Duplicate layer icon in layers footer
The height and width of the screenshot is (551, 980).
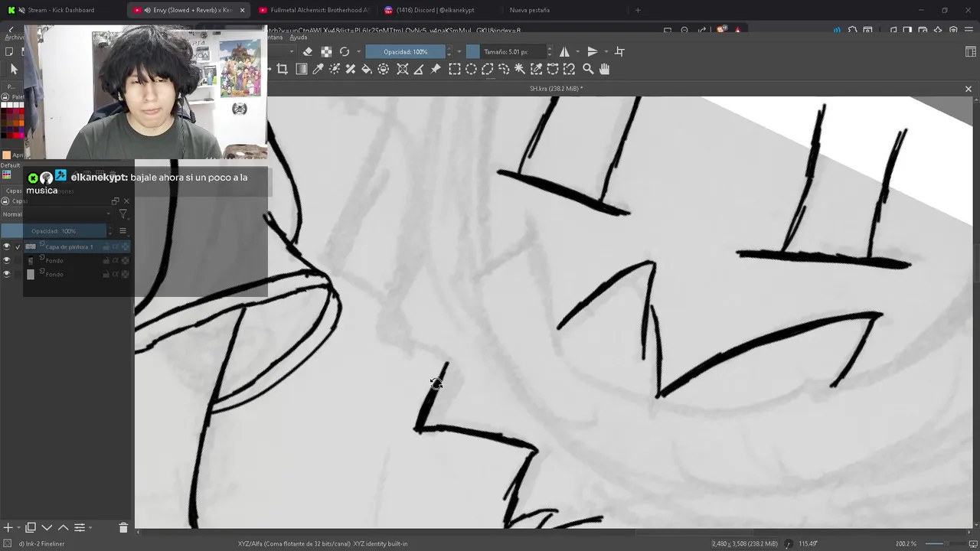(x=31, y=527)
